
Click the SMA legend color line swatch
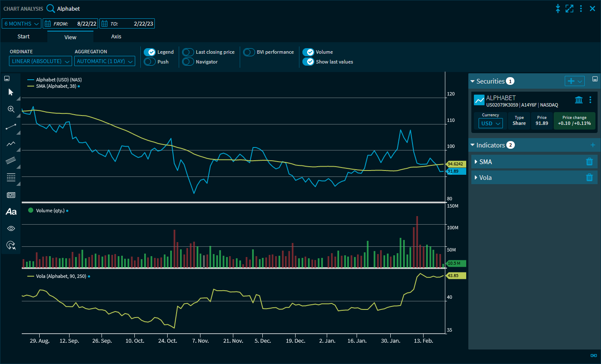point(31,86)
